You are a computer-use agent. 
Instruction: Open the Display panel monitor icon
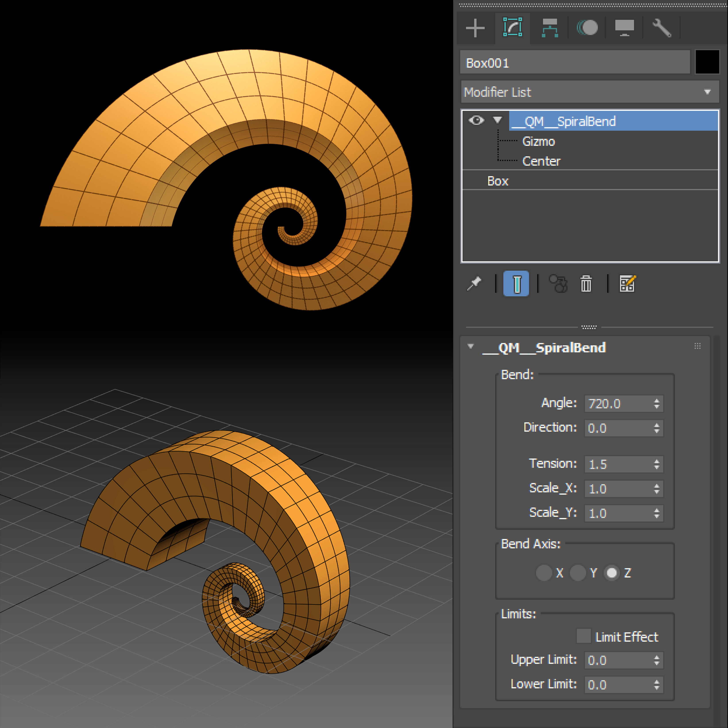[624, 28]
